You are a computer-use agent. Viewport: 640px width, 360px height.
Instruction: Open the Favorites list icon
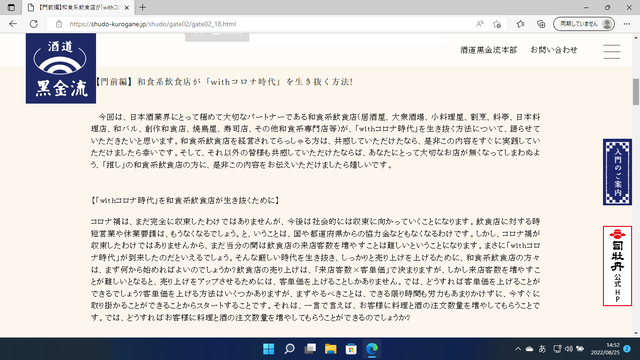(x=520, y=24)
